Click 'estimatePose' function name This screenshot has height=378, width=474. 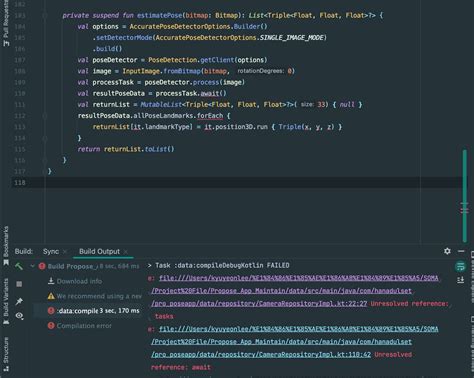(159, 15)
